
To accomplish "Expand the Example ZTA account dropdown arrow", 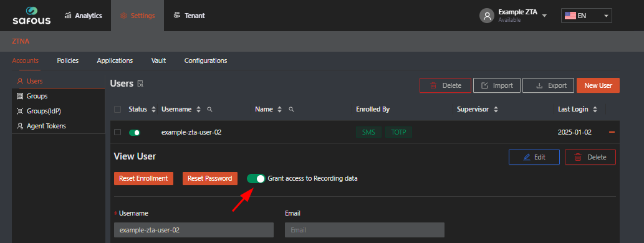I will 544,16.
